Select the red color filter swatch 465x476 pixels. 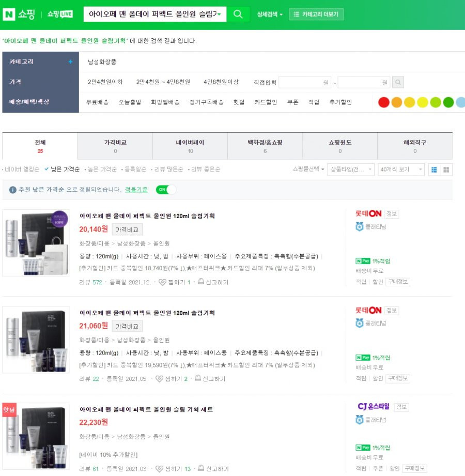(384, 102)
